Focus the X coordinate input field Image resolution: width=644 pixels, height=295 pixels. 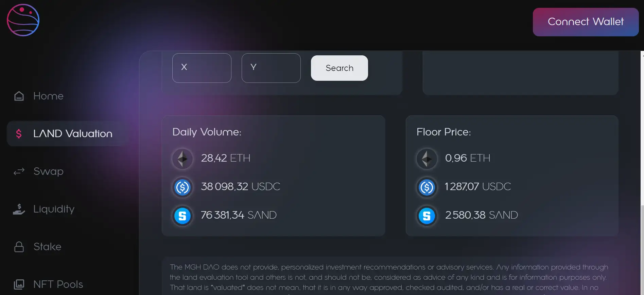click(x=202, y=68)
